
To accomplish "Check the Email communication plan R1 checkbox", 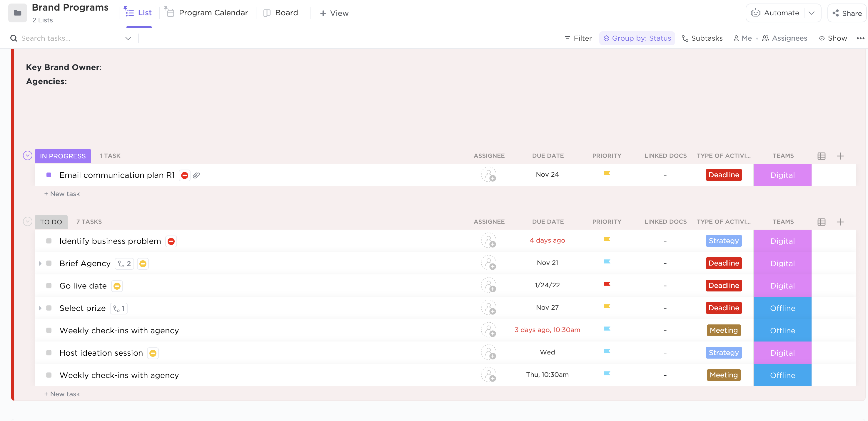I will point(49,175).
